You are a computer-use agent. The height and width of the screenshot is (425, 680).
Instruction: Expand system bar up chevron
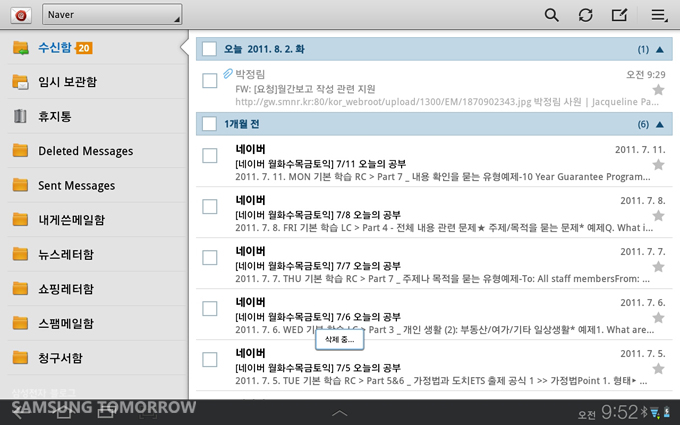[340, 413]
